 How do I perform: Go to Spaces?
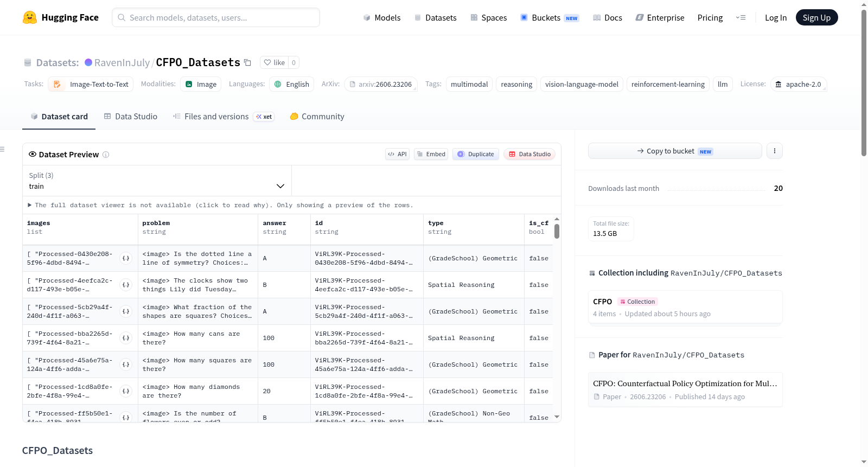(488, 17)
